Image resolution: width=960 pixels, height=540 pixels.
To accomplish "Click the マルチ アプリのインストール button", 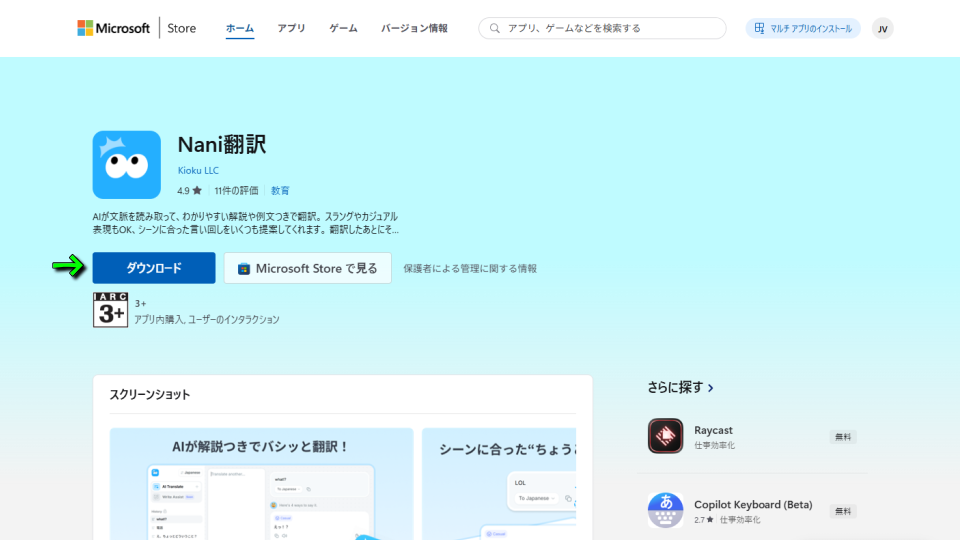I will point(803,28).
